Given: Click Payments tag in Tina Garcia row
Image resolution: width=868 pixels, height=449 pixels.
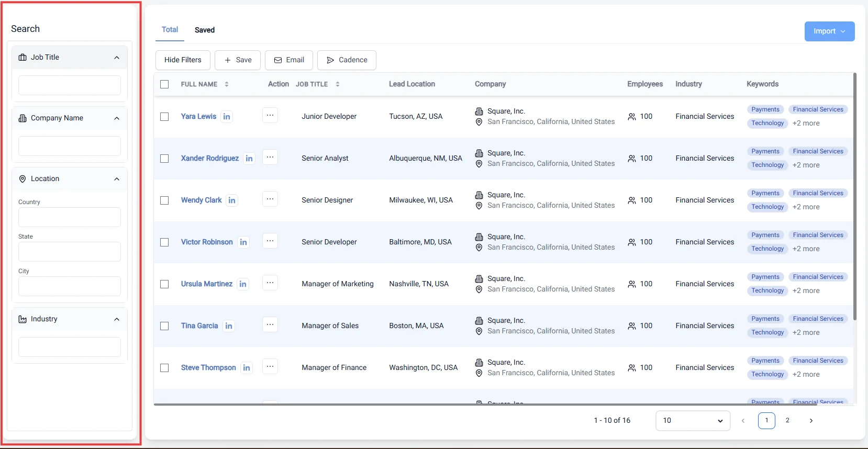Looking at the screenshot, I should point(765,319).
